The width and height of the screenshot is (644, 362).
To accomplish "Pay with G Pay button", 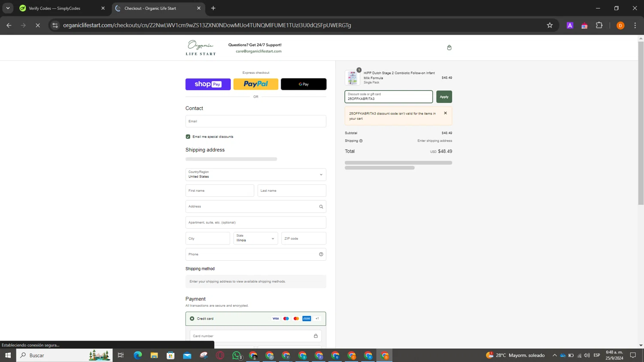I will 304,84.
